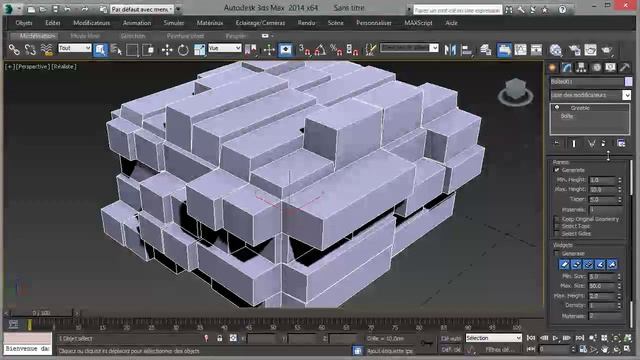Toggle the Greeble modifier lightbulb
Screen dimensions: 640x360
[557, 108]
